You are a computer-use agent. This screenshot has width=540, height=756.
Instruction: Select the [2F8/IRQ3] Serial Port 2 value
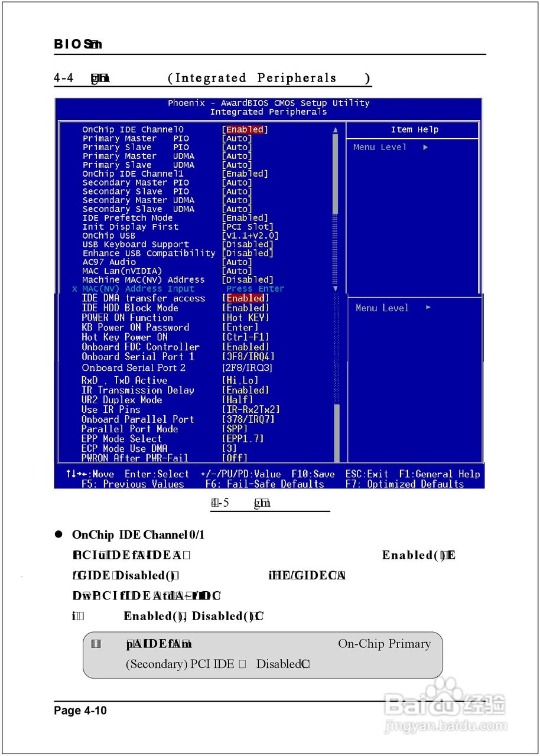[247, 368]
